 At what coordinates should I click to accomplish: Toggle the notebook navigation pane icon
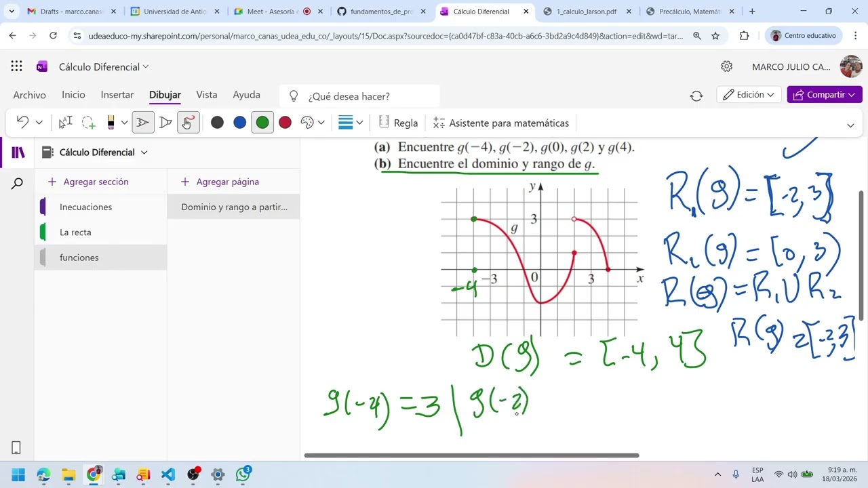18,152
